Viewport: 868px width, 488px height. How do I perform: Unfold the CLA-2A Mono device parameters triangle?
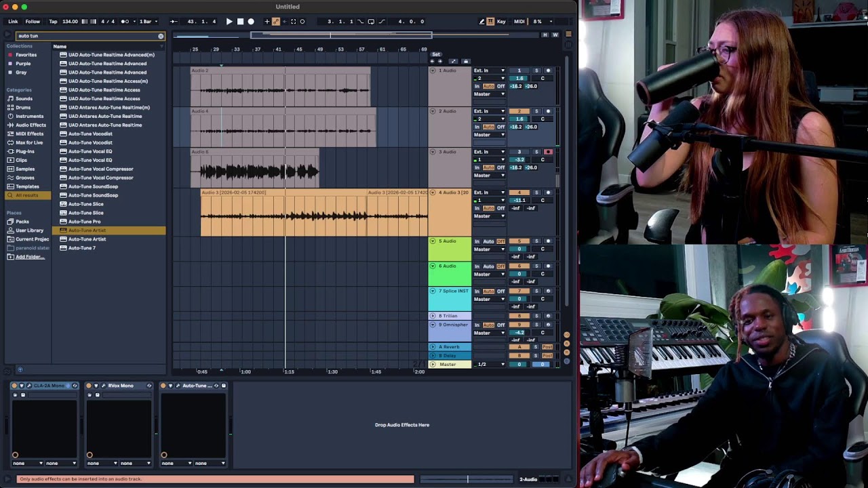coord(22,386)
